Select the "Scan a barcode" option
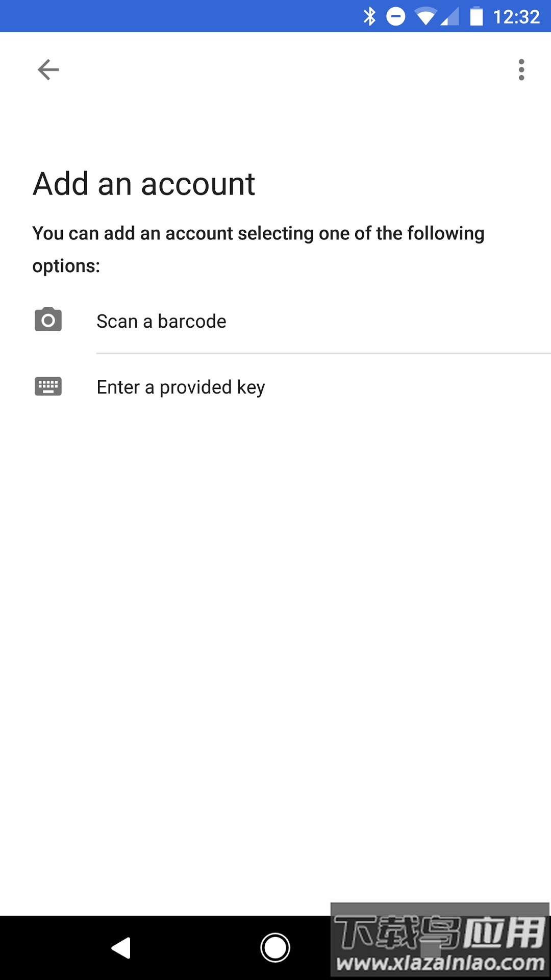The width and height of the screenshot is (551, 980). (x=161, y=322)
